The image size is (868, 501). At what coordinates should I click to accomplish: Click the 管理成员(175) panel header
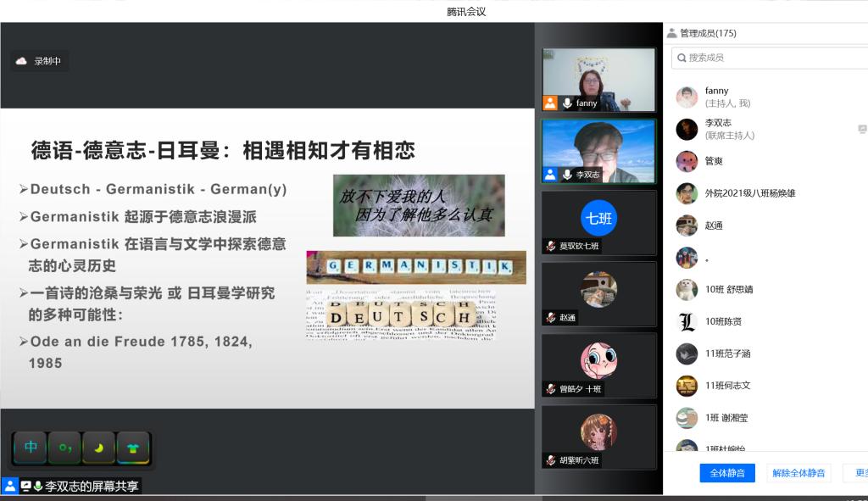(702, 33)
